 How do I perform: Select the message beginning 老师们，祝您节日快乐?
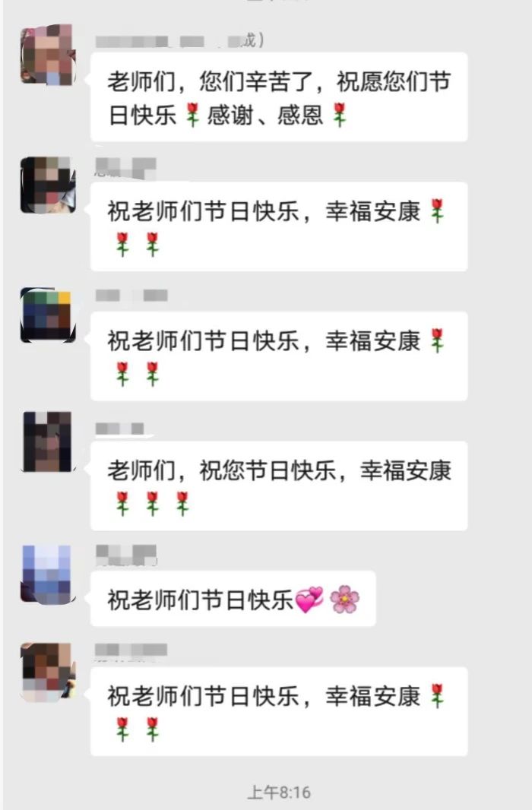pos(279,486)
